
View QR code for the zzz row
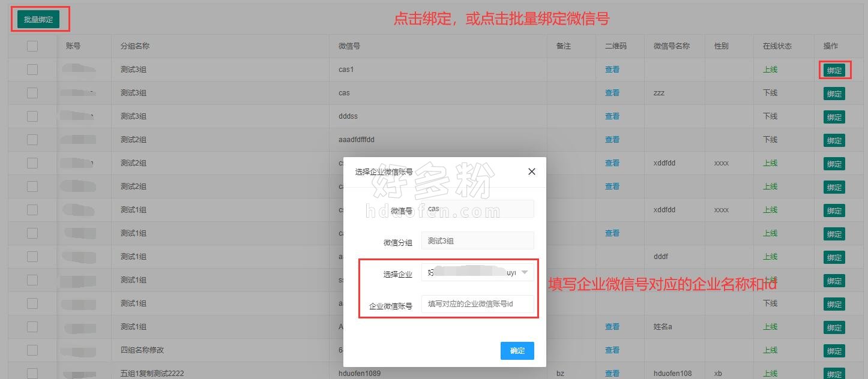point(612,93)
